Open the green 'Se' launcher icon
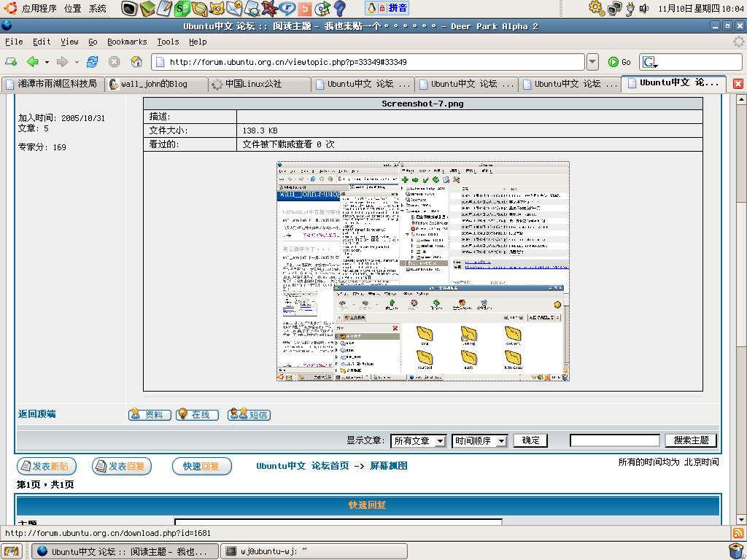 [182, 8]
